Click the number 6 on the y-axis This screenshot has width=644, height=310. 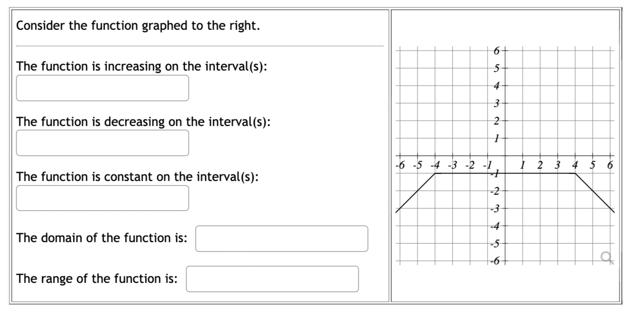(x=497, y=49)
